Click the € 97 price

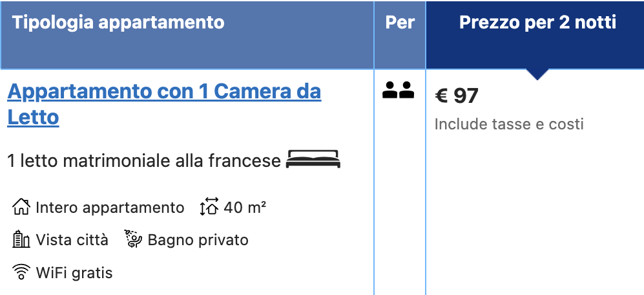click(x=457, y=96)
